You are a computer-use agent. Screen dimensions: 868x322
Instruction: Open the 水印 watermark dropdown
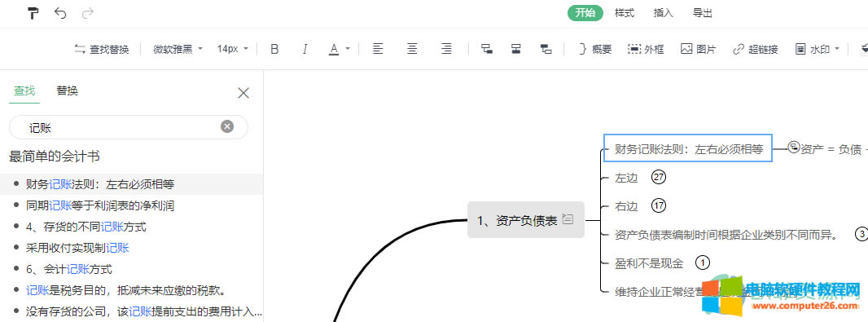coord(817,50)
